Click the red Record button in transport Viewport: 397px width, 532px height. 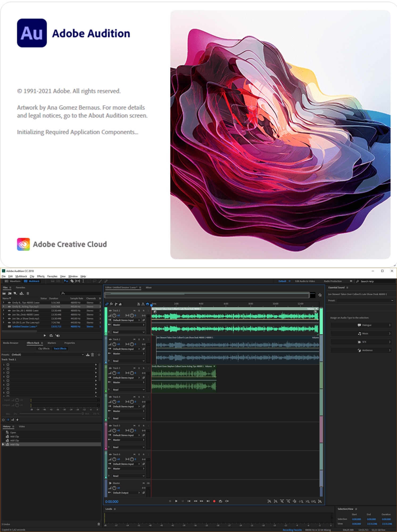[x=214, y=501]
